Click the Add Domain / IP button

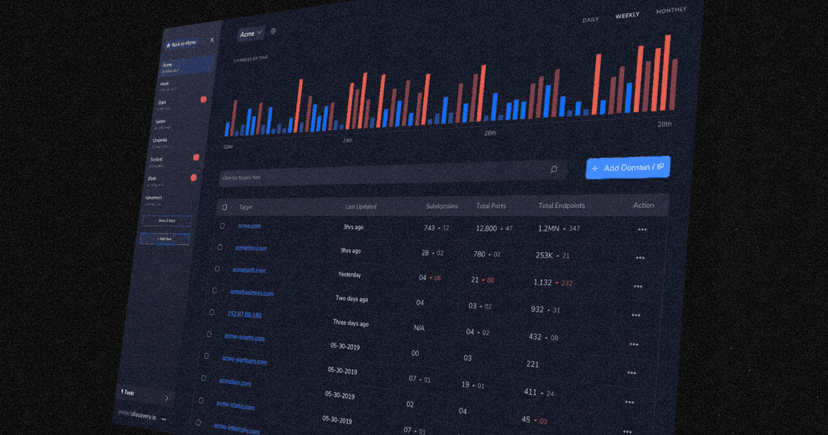pos(627,168)
